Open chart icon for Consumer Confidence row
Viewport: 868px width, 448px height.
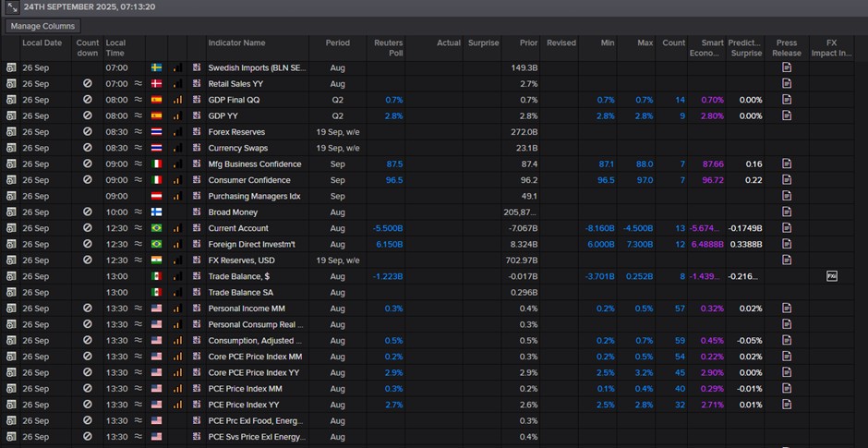coord(197,180)
